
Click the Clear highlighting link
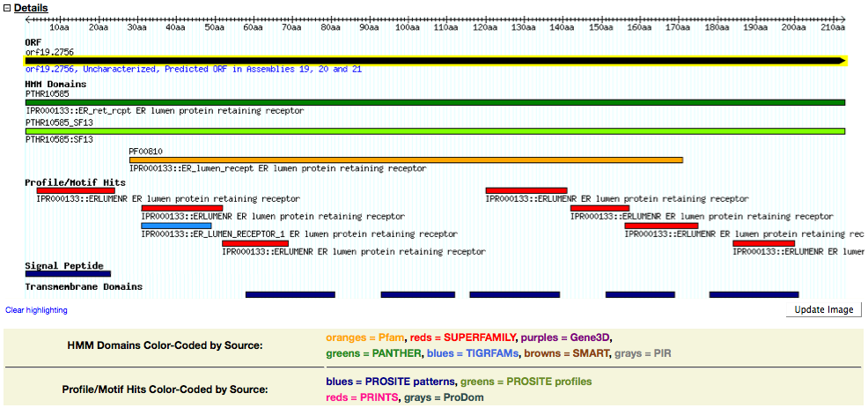tap(36, 310)
